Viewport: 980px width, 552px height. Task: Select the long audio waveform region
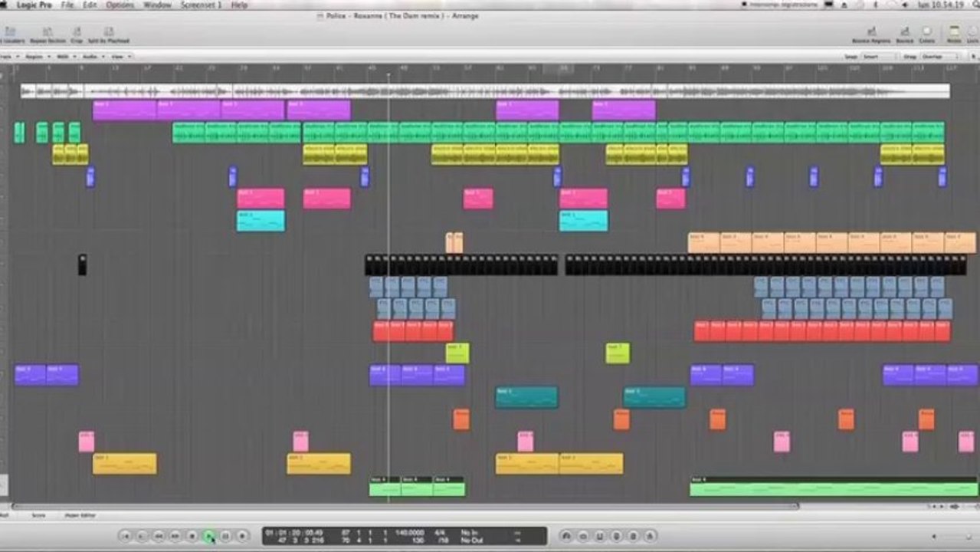[x=485, y=91]
